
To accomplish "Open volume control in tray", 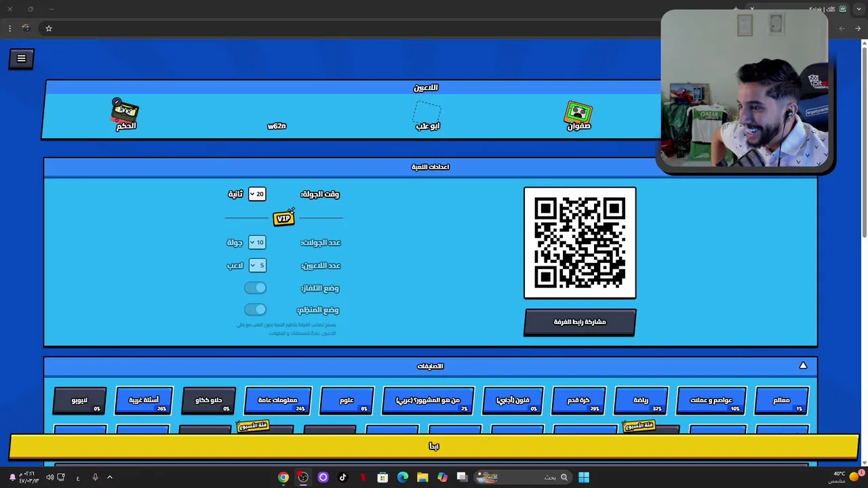I will (x=50, y=477).
